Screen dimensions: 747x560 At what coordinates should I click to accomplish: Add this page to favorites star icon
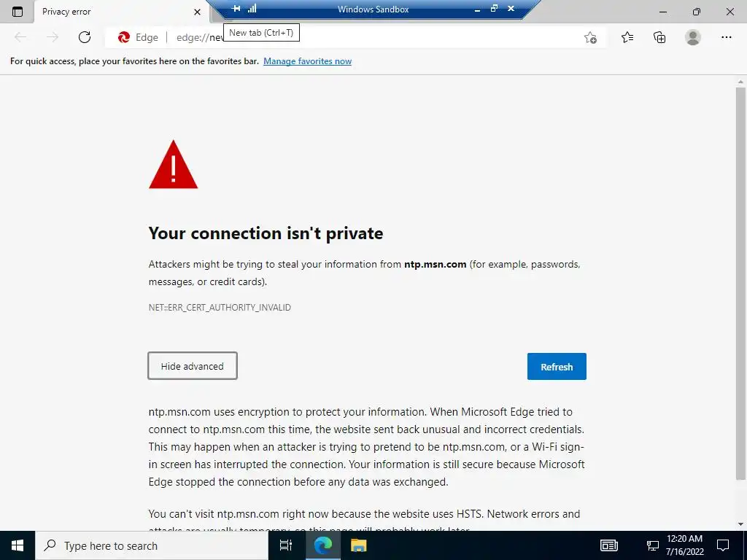590,38
